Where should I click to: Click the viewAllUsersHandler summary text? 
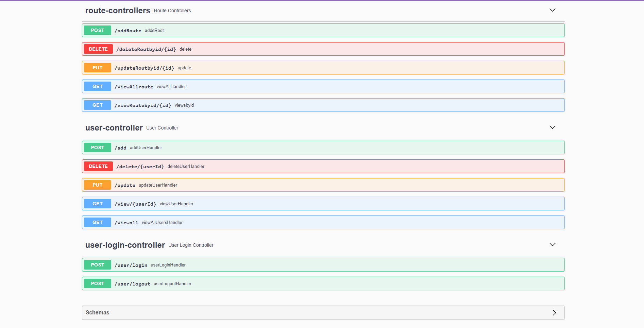click(x=162, y=223)
